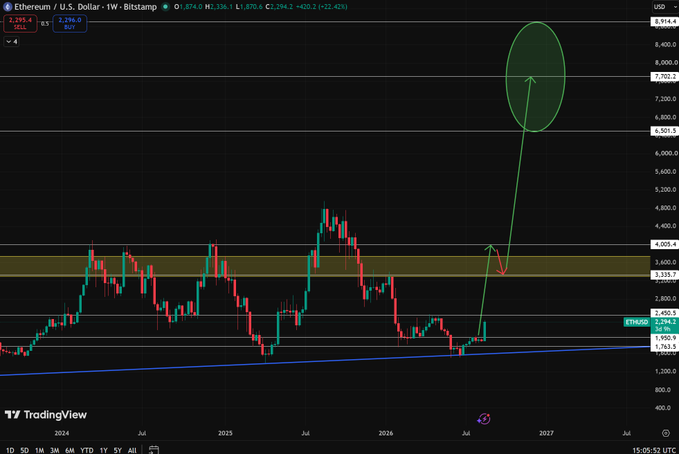This screenshot has height=454, width=679.
Task: Click the +420.2 (+22.42%) change value
Action: (x=321, y=6)
